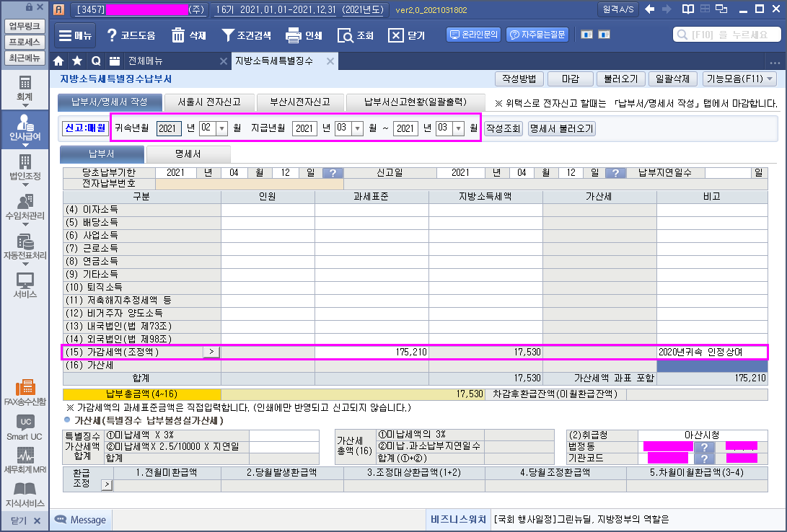Select the 2020년귀속 인정상여 remark cell
787x532 pixels.
[x=712, y=352]
